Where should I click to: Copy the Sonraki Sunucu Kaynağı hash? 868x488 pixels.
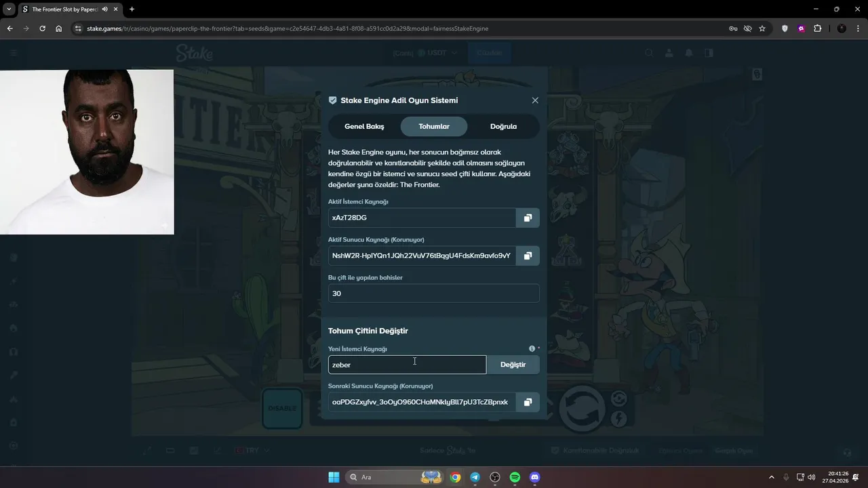coord(528,402)
